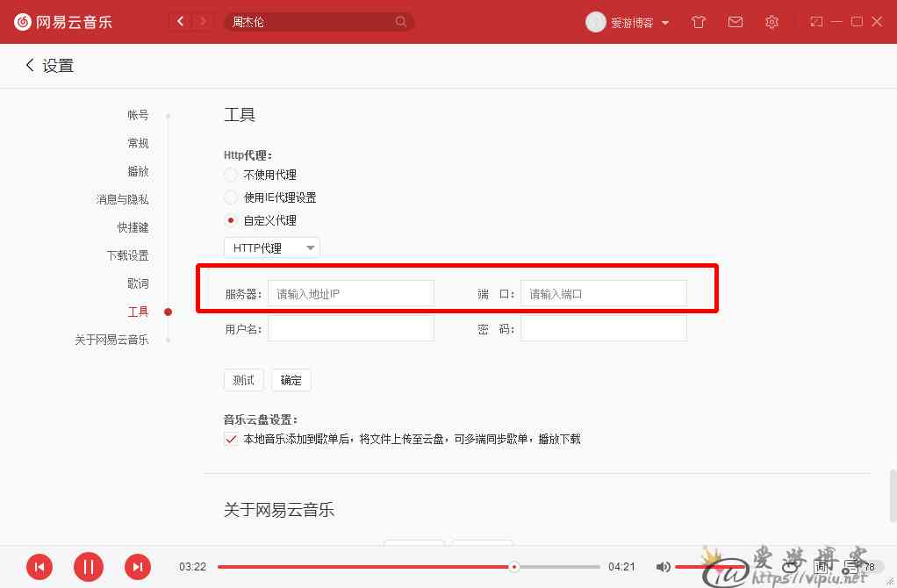This screenshot has width=897, height=588.
Task: Click the 服务器 address input field
Action: [x=351, y=294]
